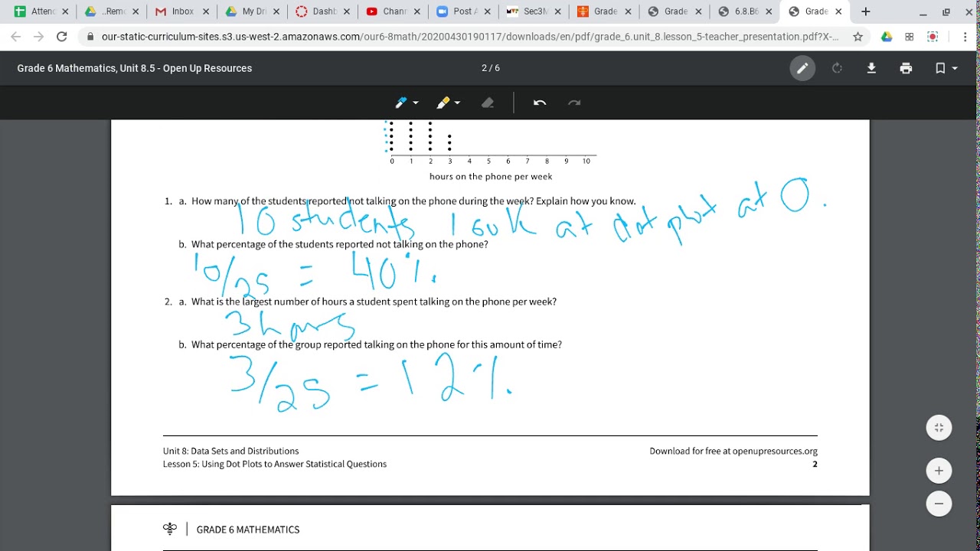Print the PDF document

906,68
